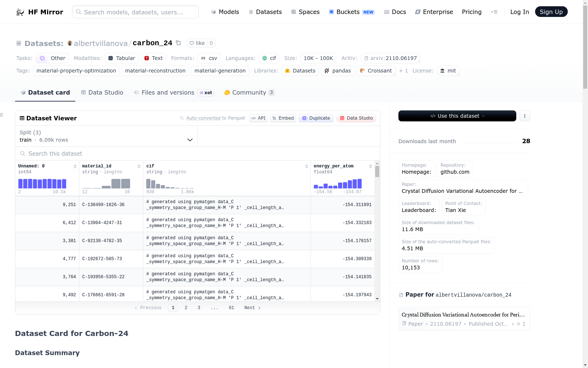The width and height of the screenshot is (588, 368).
Task: Sort the material_id column with its arrows
Action: (x=139, y=166)
